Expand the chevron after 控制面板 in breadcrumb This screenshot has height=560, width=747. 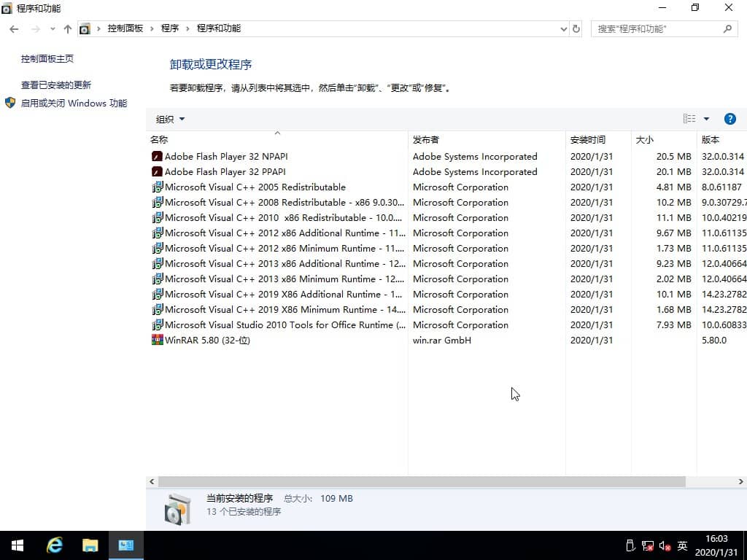pyautogui.click(x=152, y=29)
